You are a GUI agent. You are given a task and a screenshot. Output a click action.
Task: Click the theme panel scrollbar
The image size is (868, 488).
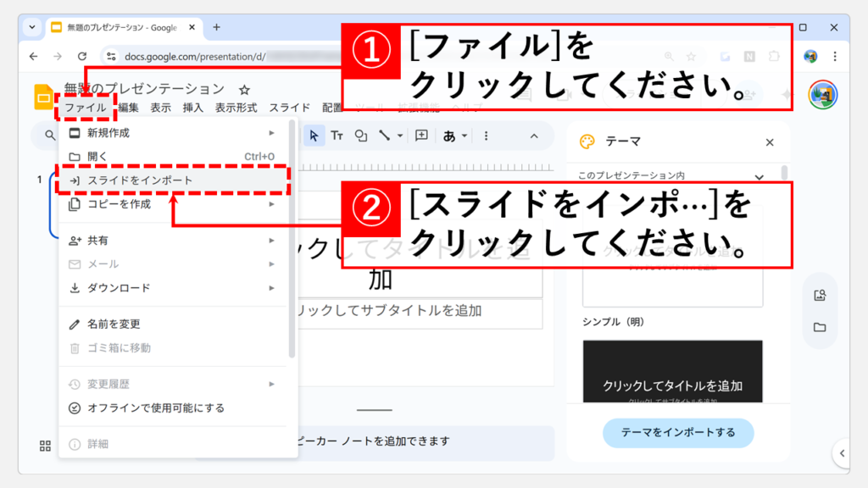[x=784, y=173]
